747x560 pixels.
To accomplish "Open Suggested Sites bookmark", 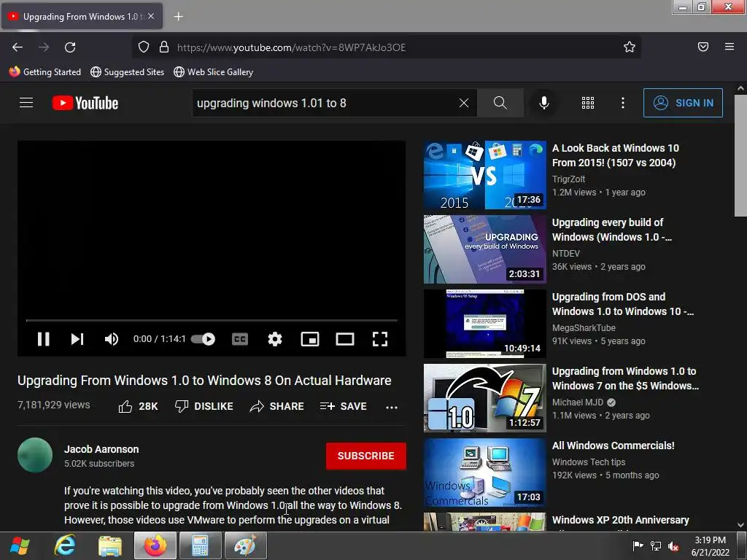I will [127, 72].
